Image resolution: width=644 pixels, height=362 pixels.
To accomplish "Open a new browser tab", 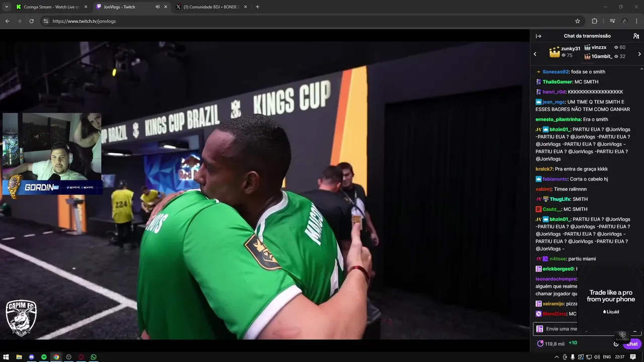I will pos(258,7).
